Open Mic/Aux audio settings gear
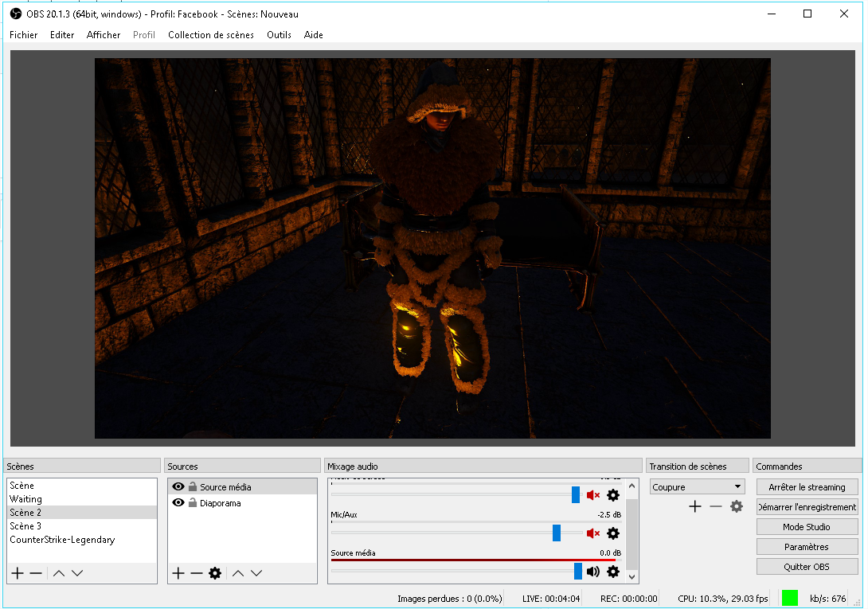Screen dimensions: 868x609 point(613,533)
